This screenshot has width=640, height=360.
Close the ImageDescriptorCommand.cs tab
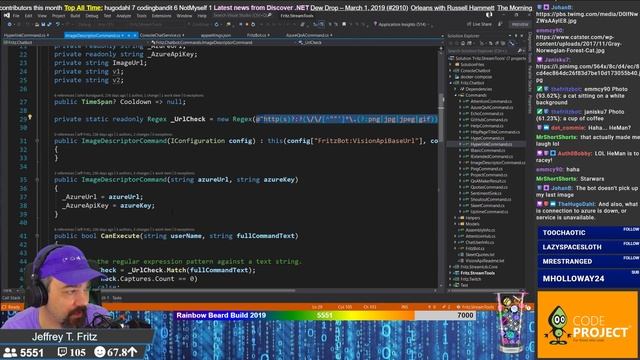135,36
